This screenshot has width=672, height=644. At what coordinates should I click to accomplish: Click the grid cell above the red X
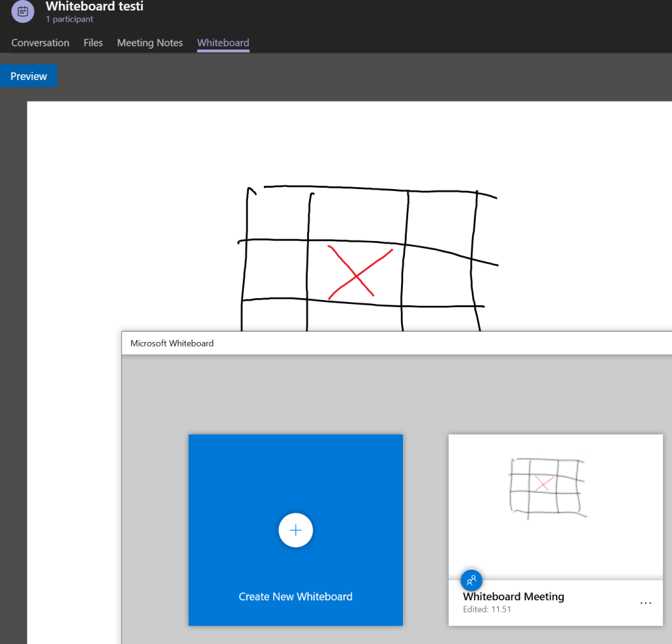pos(358,215)
